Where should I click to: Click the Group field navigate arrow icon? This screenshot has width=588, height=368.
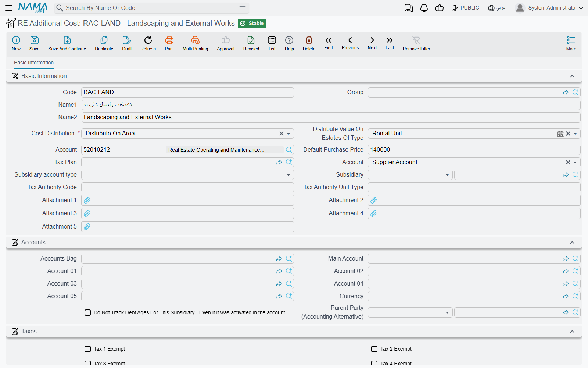click(x=565, y=92)
